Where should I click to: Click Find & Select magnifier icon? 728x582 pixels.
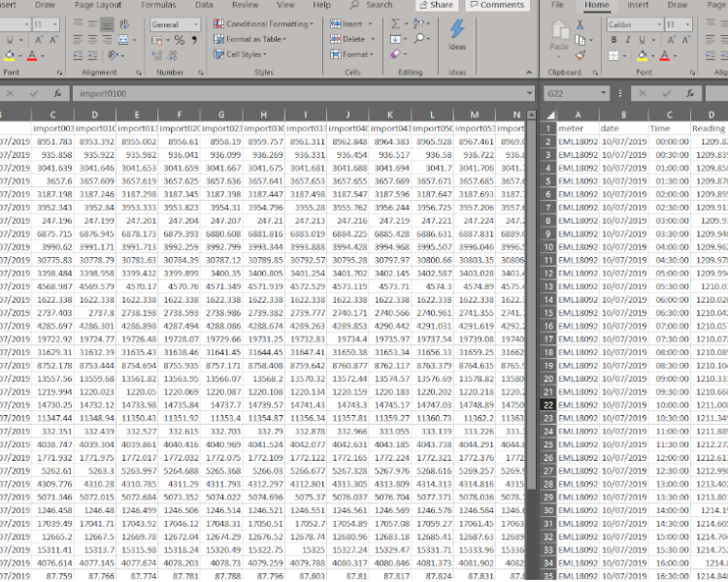419,39
